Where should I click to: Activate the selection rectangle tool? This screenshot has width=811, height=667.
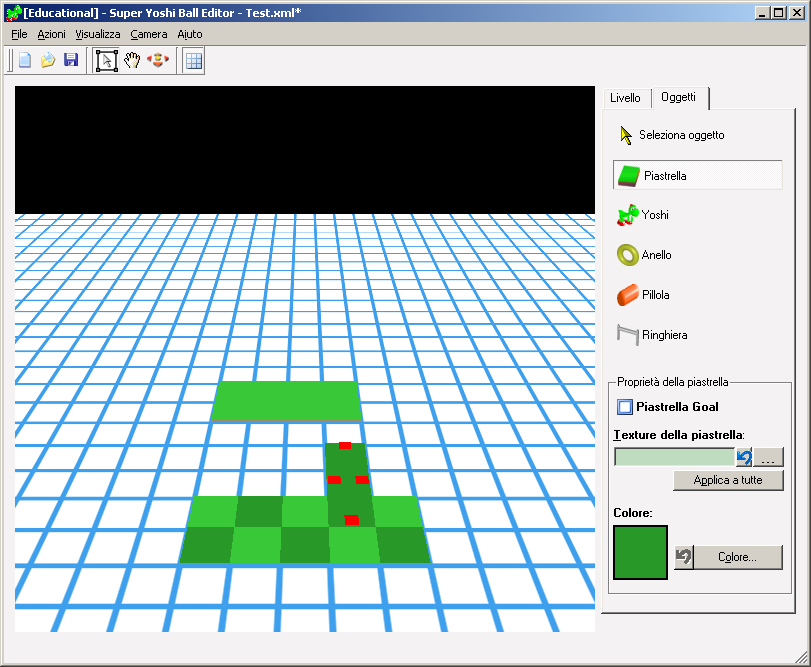107,60
